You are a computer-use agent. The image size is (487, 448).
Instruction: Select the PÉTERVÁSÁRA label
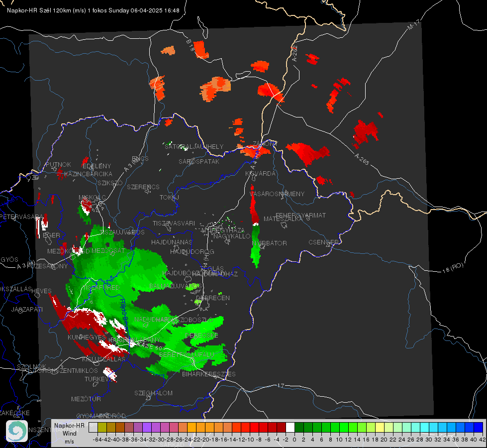coord(22,217)
